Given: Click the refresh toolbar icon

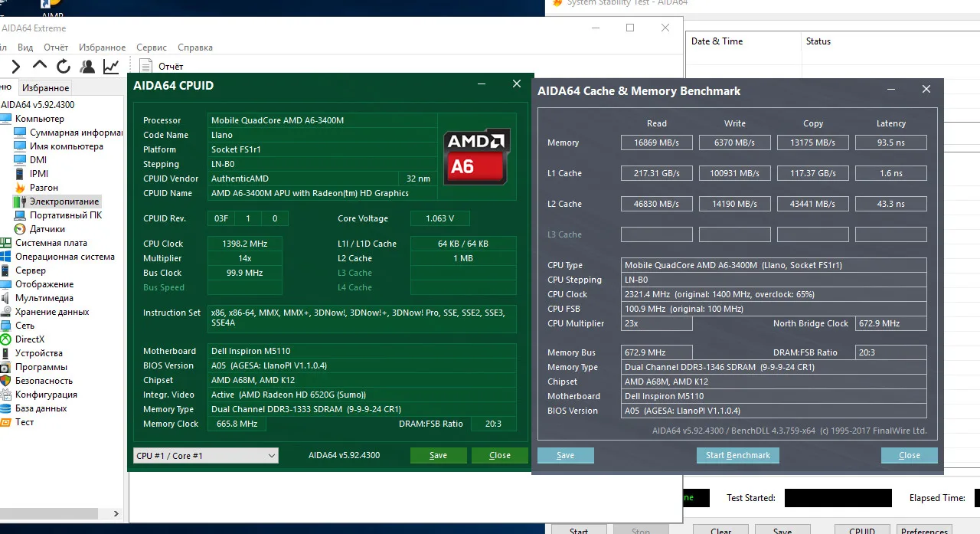Looking at the screenshot, I should pyautogui.click(x=64, y=66).
